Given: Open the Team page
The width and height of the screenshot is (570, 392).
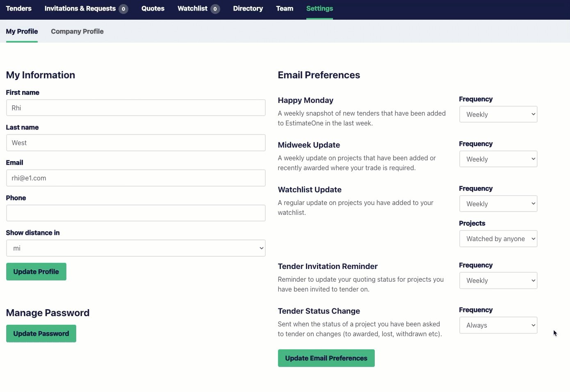Looking at the screenshot, I should coord(285,9).
